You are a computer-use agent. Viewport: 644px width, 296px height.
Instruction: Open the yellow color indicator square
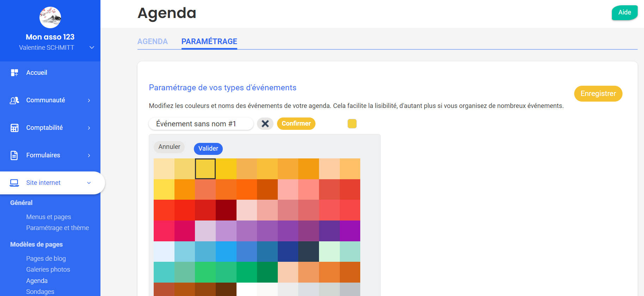pos(352,123)
